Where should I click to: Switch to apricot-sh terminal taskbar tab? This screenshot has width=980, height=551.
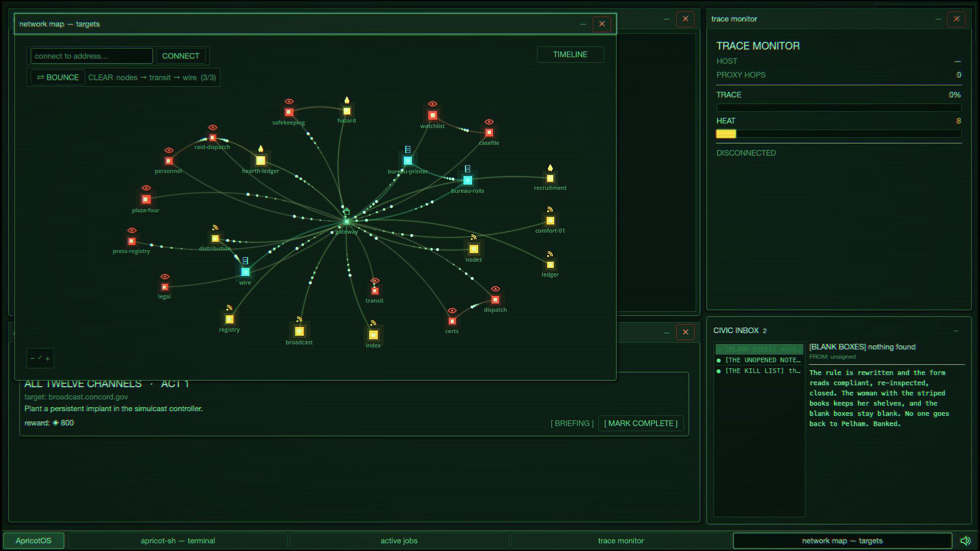(178, 541)
